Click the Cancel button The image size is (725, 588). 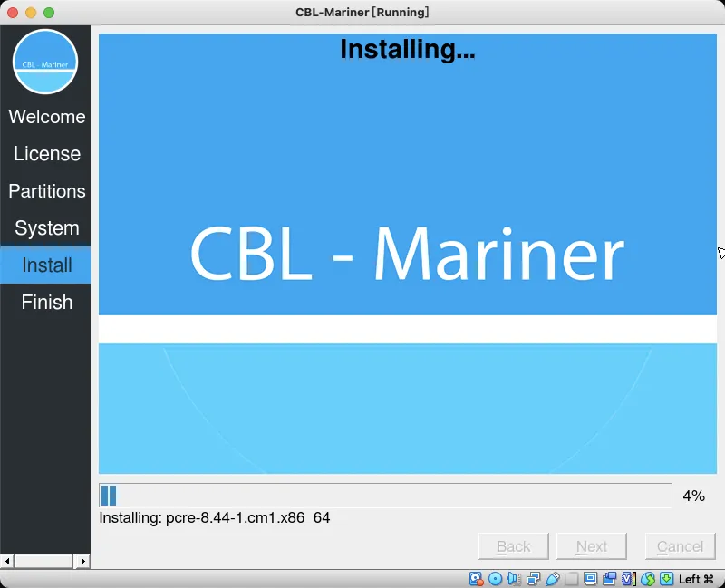[x=680, y=545]
